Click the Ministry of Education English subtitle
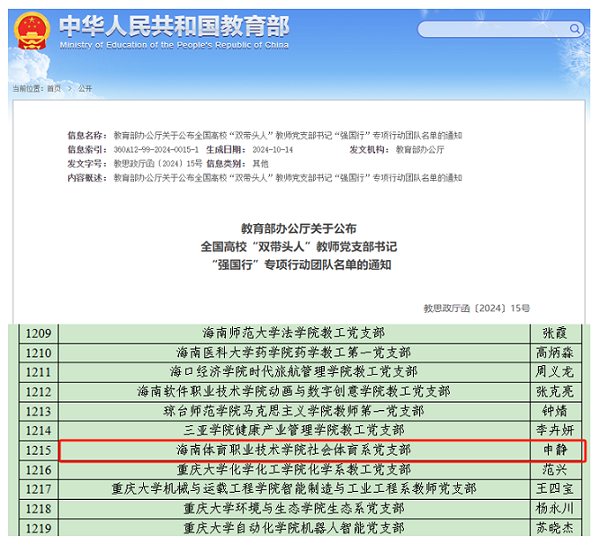This screenshot has width=600, height=544. (174, 45)
